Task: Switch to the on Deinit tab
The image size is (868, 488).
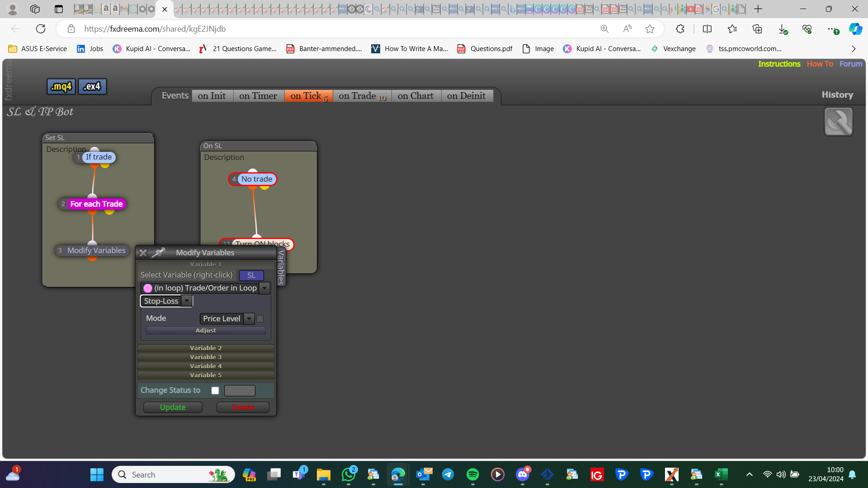Action: click(467, 96)
